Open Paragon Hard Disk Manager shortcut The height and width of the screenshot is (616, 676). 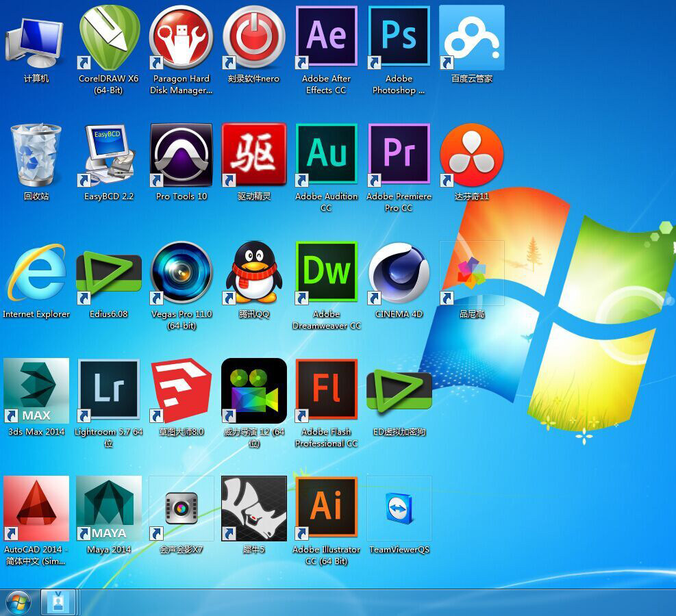pos(181,38)
